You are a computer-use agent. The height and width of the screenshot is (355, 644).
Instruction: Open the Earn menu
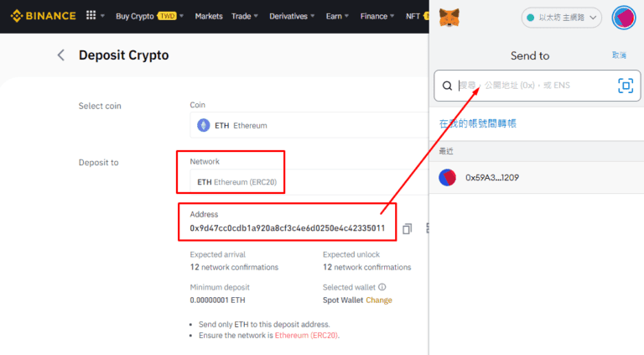(337, 16)
